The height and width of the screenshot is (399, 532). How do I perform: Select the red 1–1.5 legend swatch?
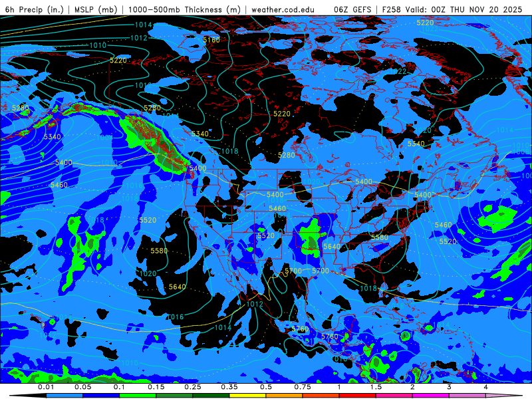tap(358, 396)
